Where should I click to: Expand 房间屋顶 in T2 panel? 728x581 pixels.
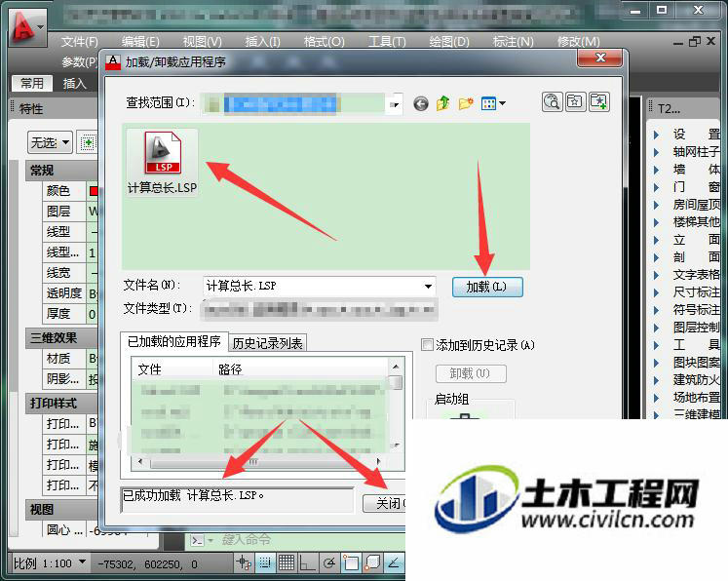[x=657, y=205]
